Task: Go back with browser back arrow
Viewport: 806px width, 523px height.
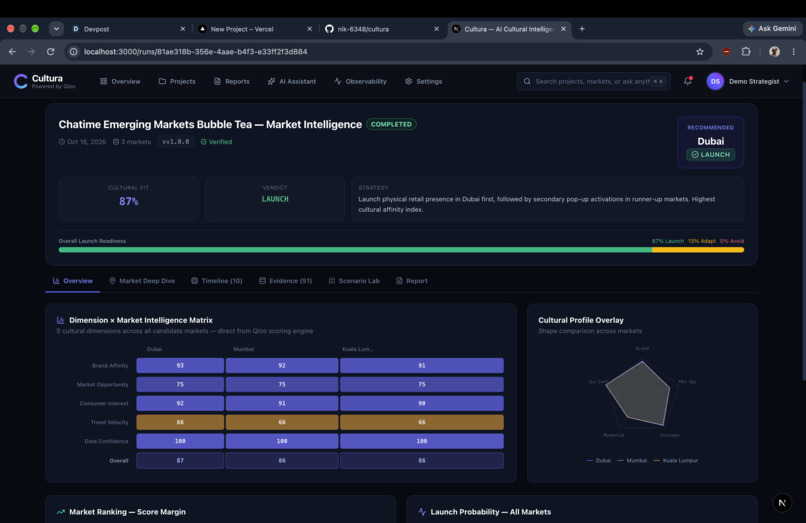Action: pyautogui.click(x=12, y=51)
